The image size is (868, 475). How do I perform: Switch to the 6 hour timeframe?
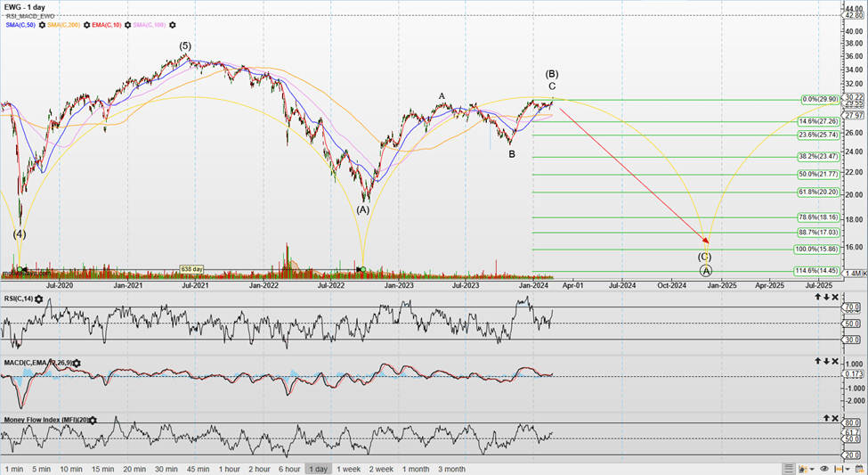[x=289, y=469]
